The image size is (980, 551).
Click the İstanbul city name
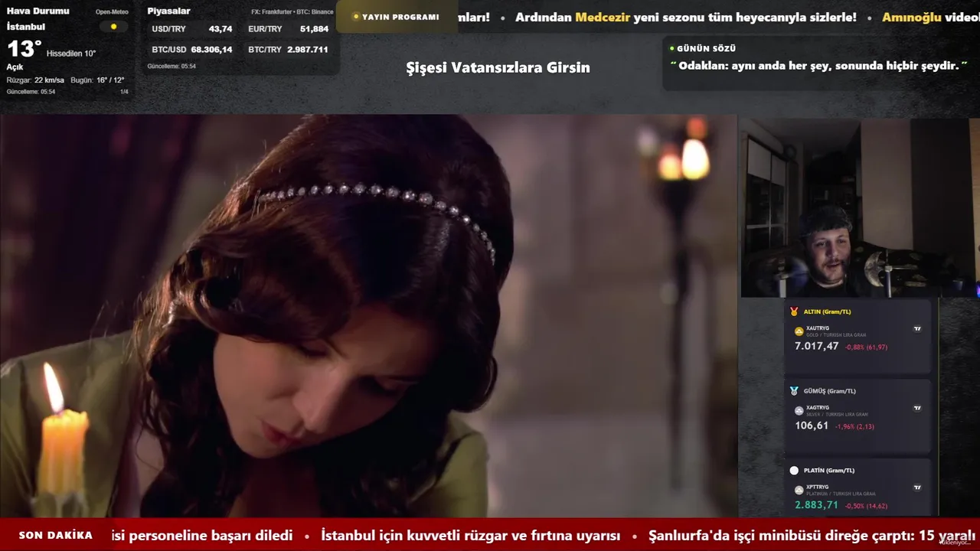click(26, 27)
